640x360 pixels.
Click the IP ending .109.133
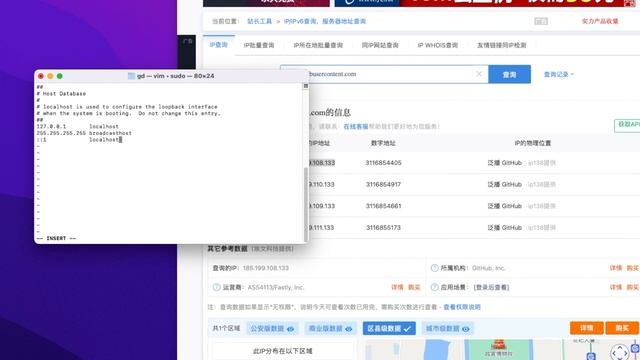(322, 206)
